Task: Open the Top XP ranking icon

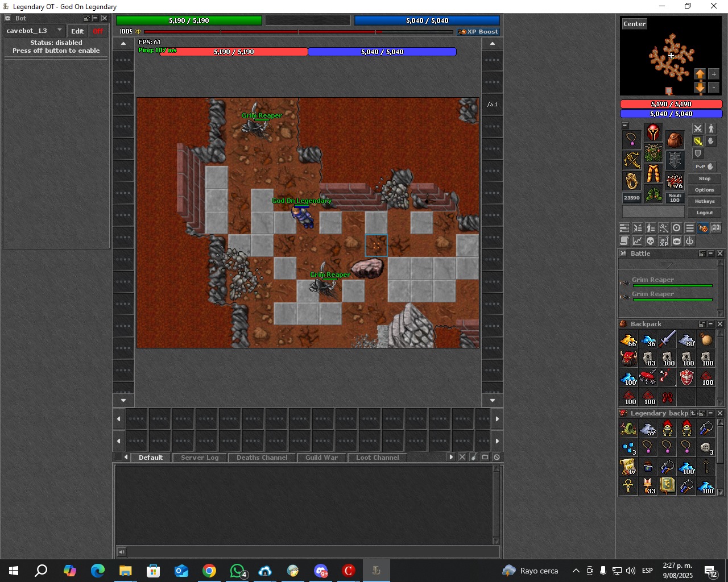Action: pos(663,241)
